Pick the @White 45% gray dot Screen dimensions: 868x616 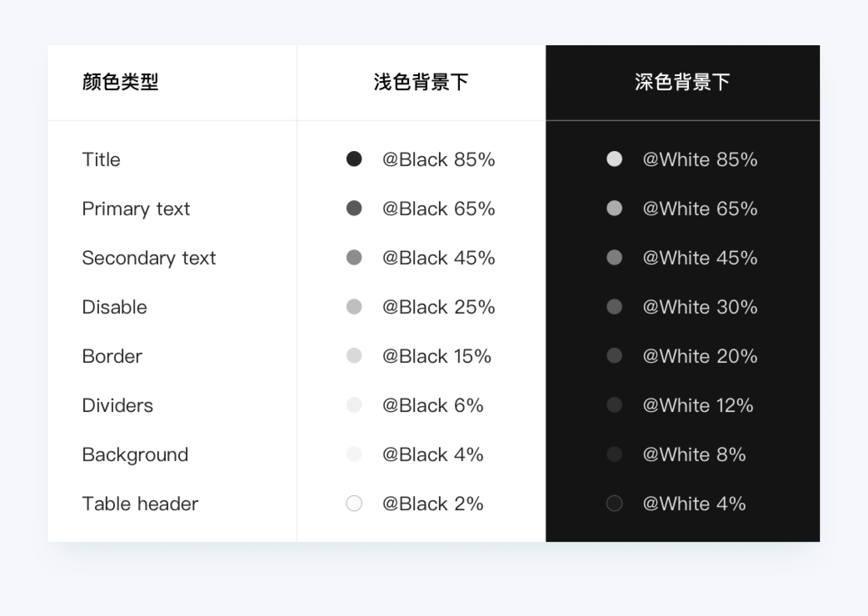point(614,258)
